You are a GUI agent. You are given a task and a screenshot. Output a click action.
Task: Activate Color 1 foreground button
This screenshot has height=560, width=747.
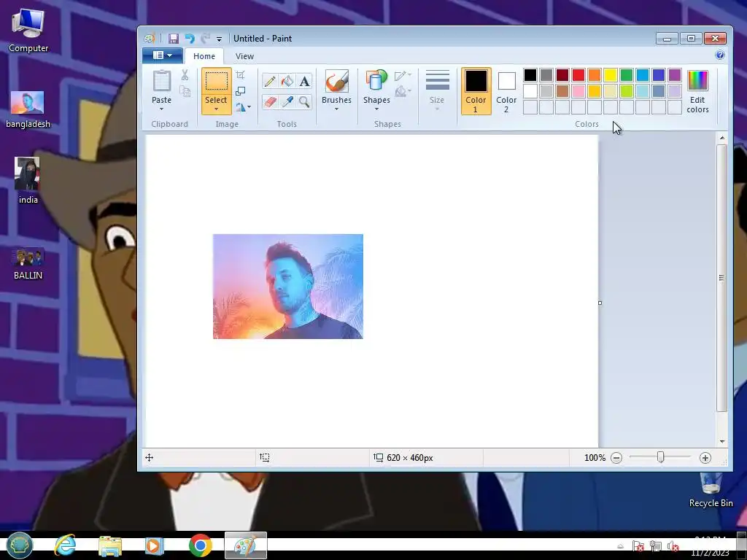[476, 91]
